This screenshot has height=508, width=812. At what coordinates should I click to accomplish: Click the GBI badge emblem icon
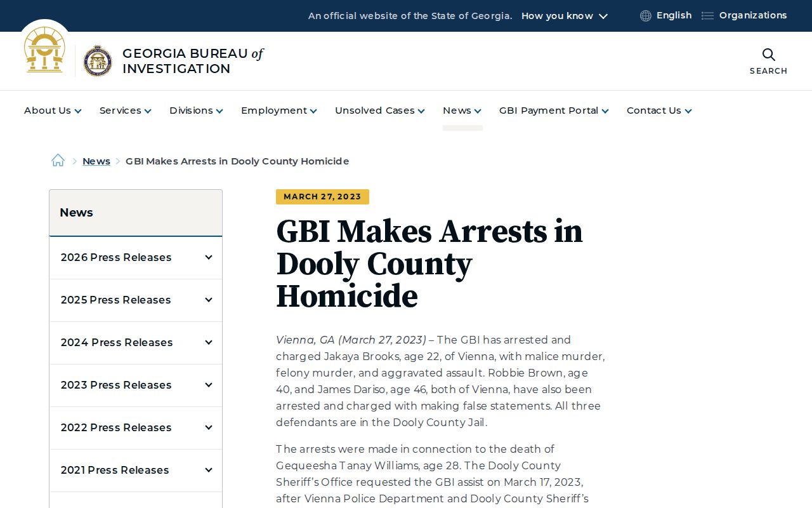[98, 61]
